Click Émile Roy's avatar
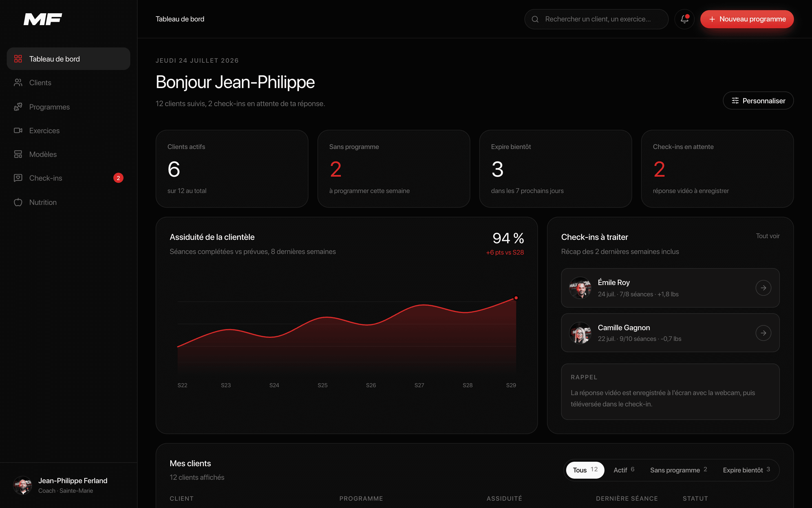This screenshot has height=508, width=812. 581,288
